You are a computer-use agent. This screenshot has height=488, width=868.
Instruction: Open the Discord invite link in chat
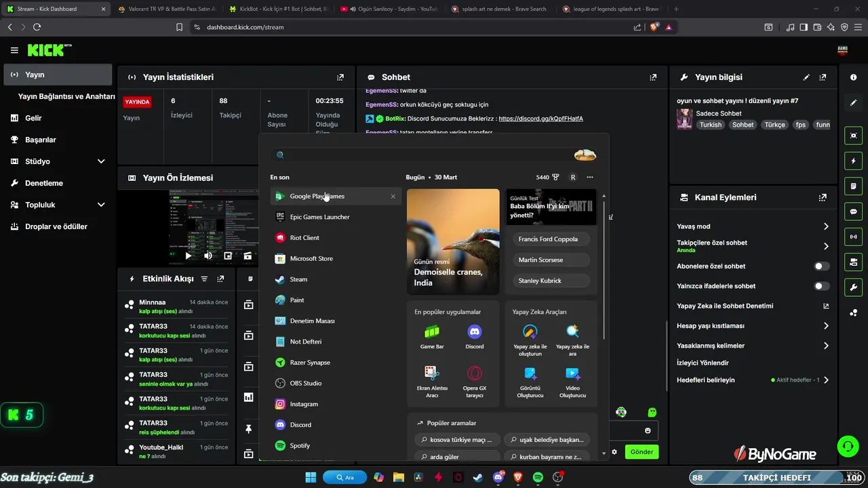click(x=540, y=119)
